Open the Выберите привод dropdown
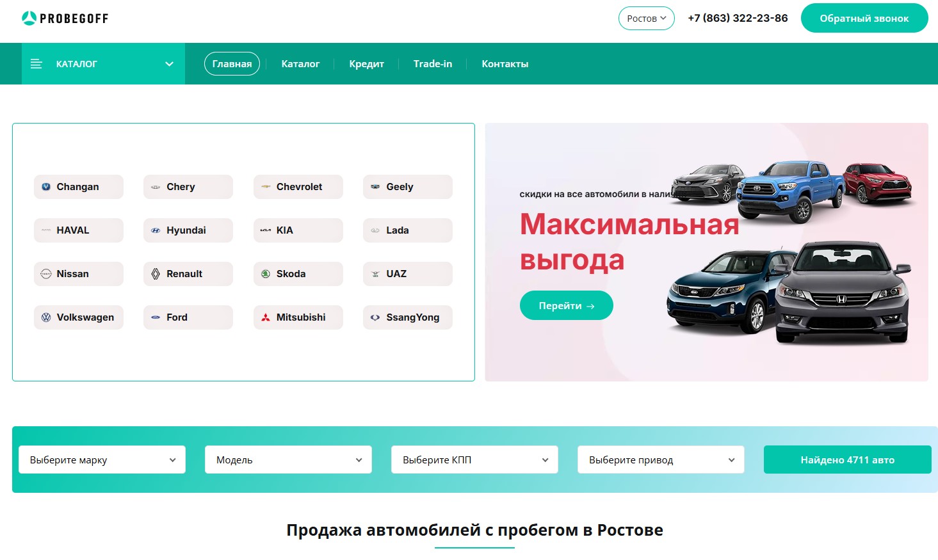Screen dimensions: 938x560 click(x=661, y=460)
